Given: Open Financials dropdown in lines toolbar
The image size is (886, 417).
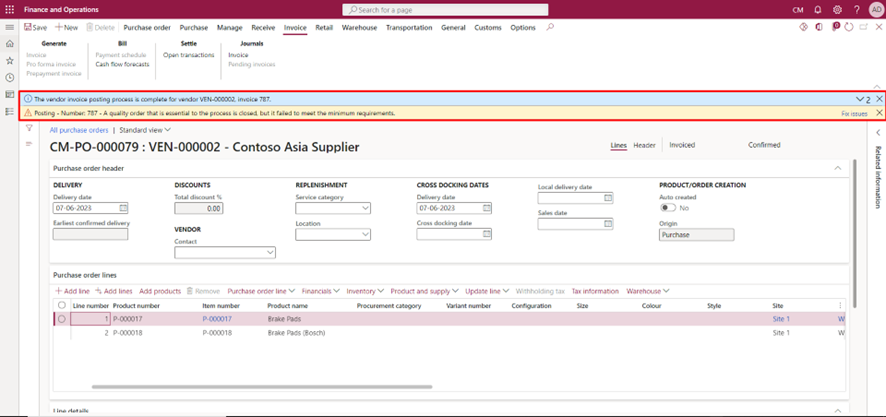Looking at the screenshot, I should point(320,291).
